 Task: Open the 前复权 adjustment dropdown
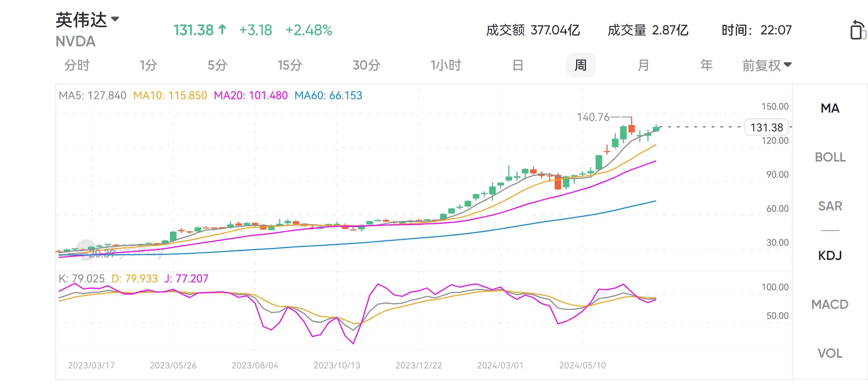[767, 66]
